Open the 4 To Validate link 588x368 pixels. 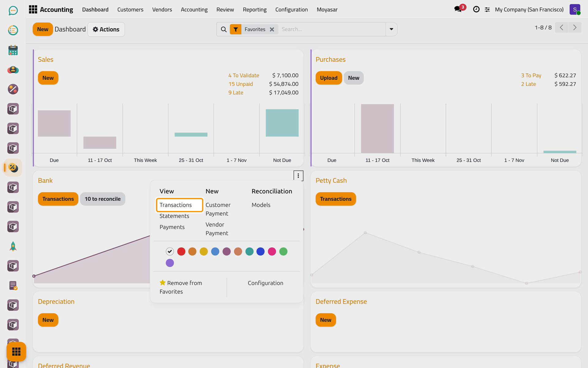[x=243, y=75]
